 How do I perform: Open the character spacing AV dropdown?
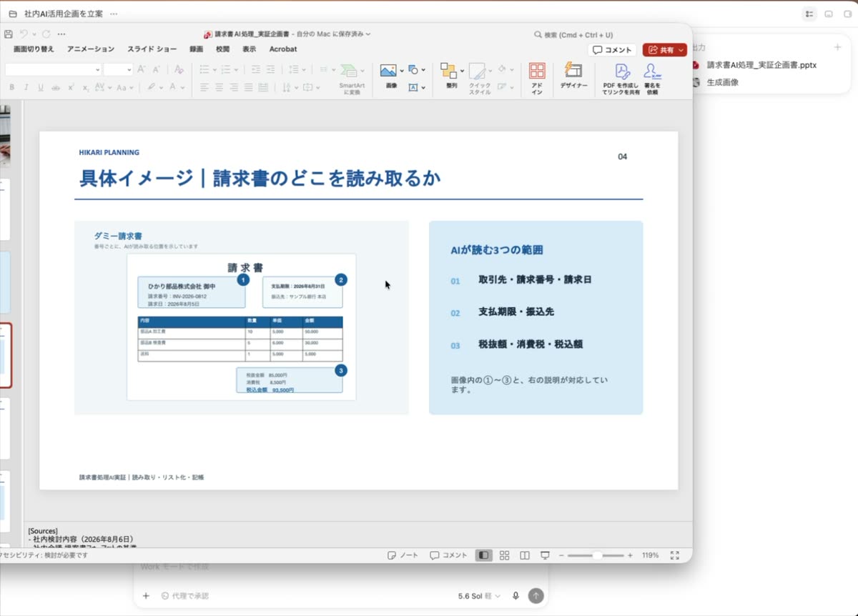(x=103, y=87)
